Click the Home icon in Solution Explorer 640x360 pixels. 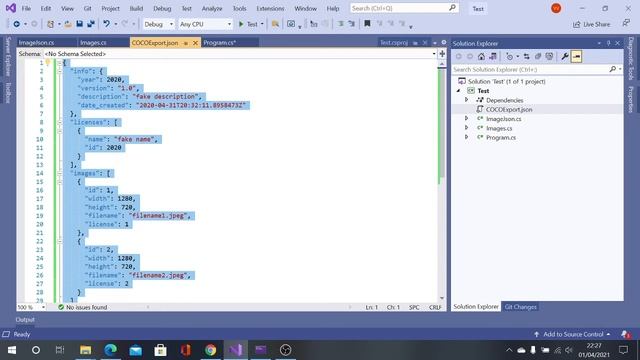click(x=482, y=57)
